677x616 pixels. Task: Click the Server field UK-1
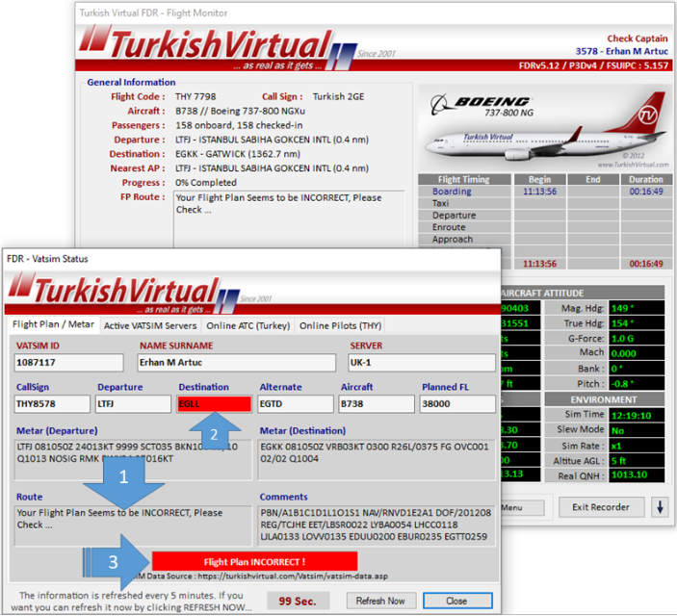(x=422, y=363)
